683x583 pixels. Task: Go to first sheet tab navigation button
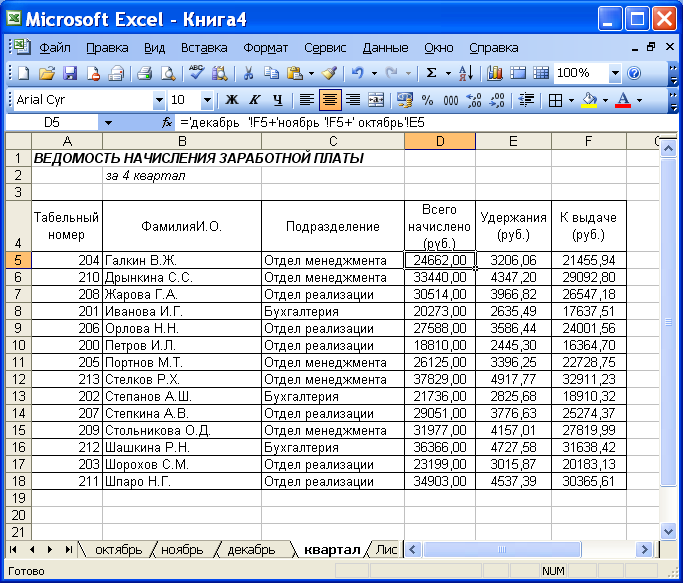[13, 549]
